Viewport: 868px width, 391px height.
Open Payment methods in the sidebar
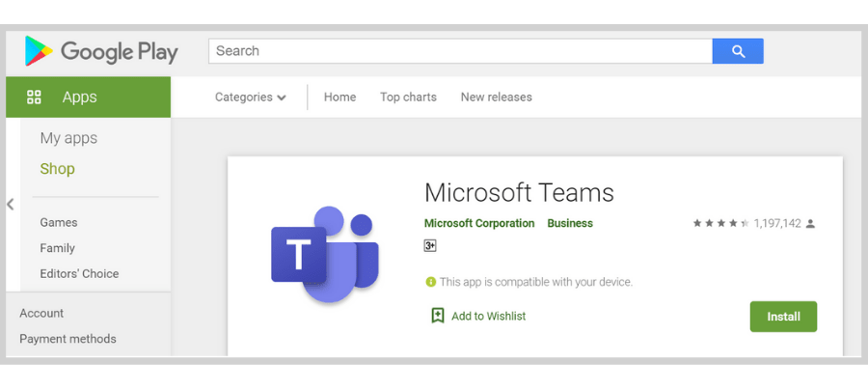tap(68, 339)
